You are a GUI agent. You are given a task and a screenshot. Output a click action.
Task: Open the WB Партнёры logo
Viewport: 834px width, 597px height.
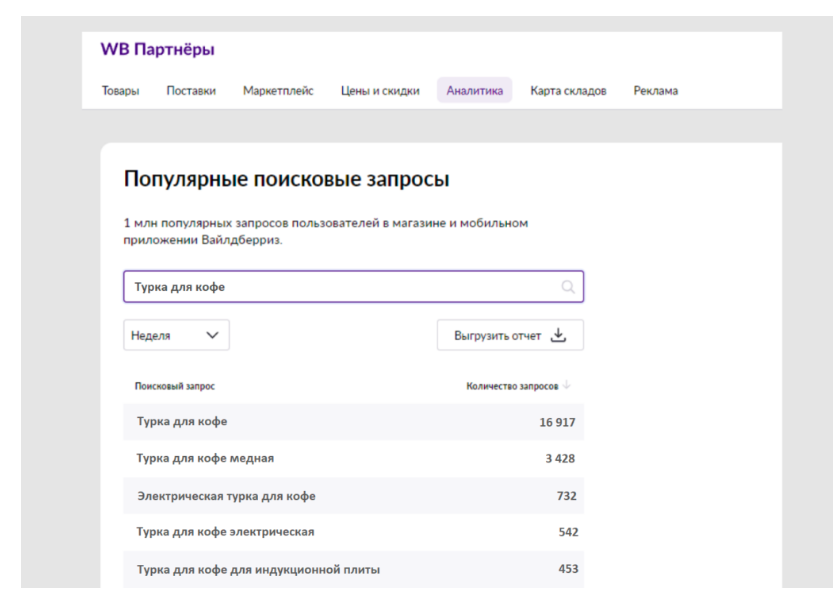[161, 48]
